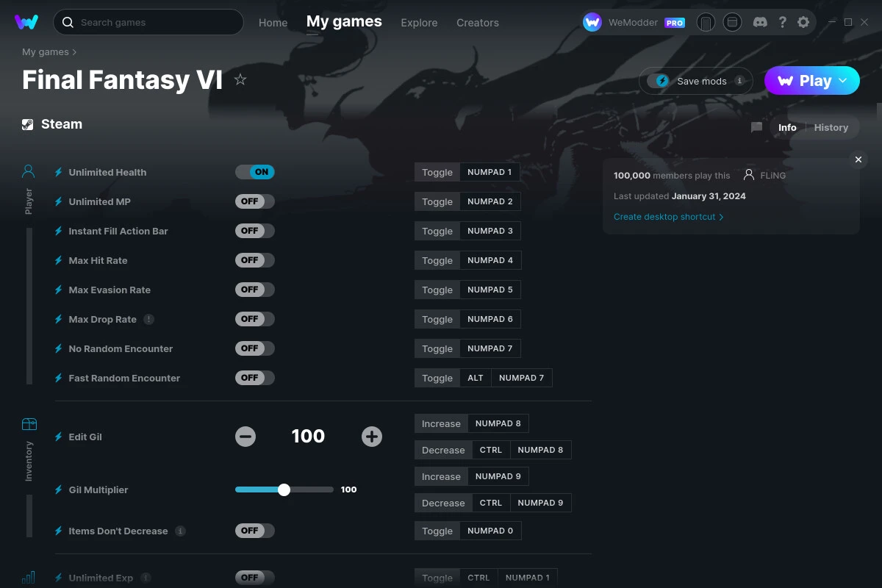The height and width of the screenshot is (588, 882).
Task: Click Decrease hotkey button for Gil Multiplier
Action: [x=443, y=503]
